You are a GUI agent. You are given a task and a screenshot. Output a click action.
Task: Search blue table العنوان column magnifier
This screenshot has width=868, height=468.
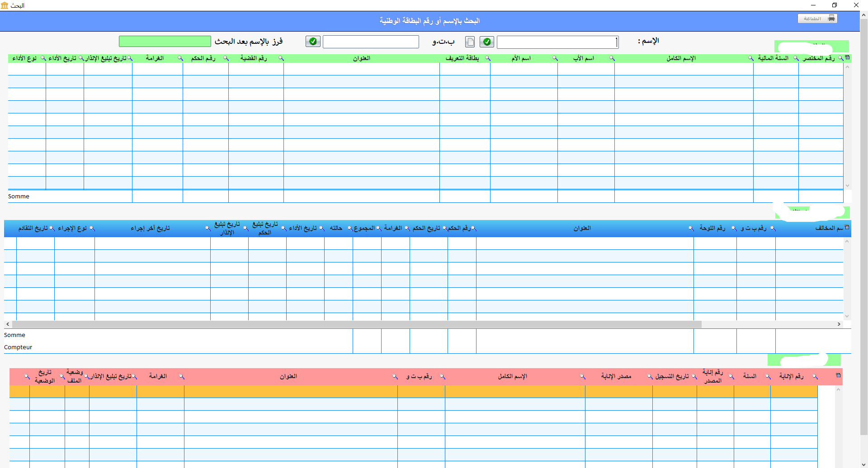click(691, 229)
